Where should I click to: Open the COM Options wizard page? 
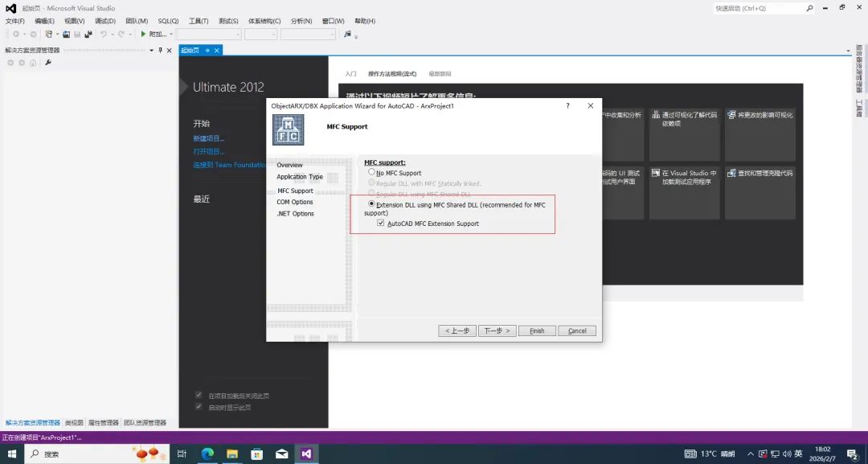click(294, 202)
